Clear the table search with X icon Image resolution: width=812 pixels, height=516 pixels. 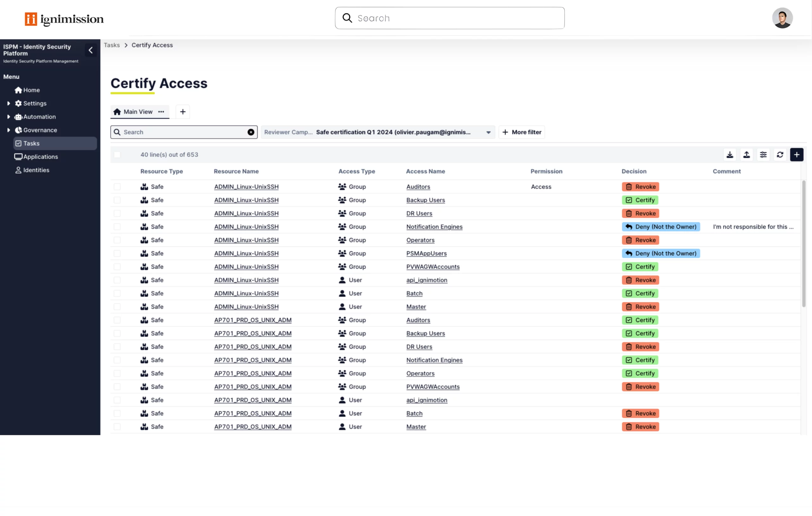251,132
